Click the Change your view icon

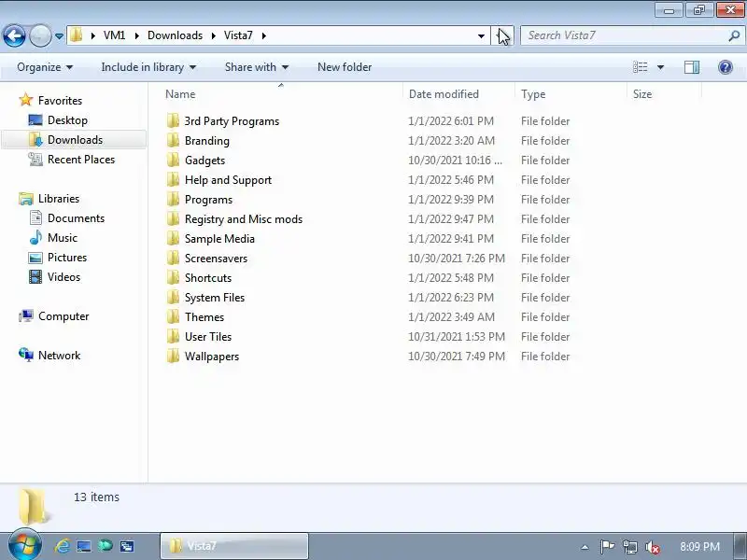point(641,67)
